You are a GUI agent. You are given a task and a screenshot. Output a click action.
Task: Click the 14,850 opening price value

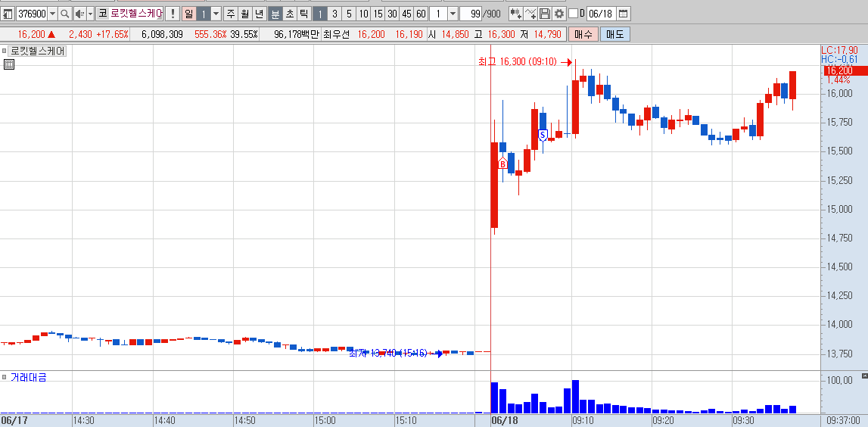click(455, 34)
